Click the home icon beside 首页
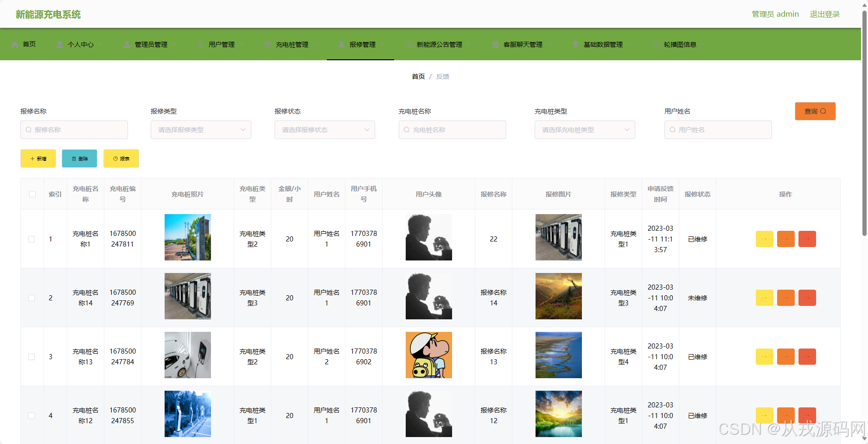Viewport: 868px width, 444px height. pos(15,44)
